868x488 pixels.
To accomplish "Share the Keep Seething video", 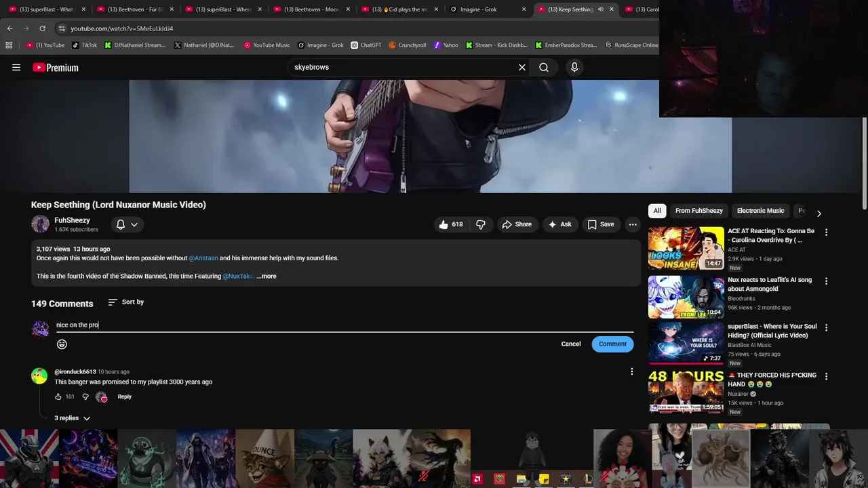I will (x=517, y=224).
